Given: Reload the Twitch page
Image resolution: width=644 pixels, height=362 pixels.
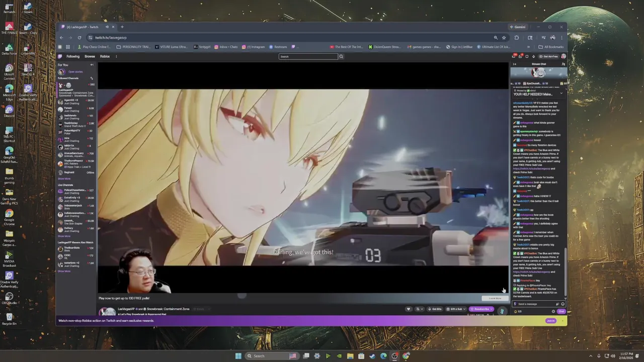Looking at the screenshot, I should coord(79,38).
